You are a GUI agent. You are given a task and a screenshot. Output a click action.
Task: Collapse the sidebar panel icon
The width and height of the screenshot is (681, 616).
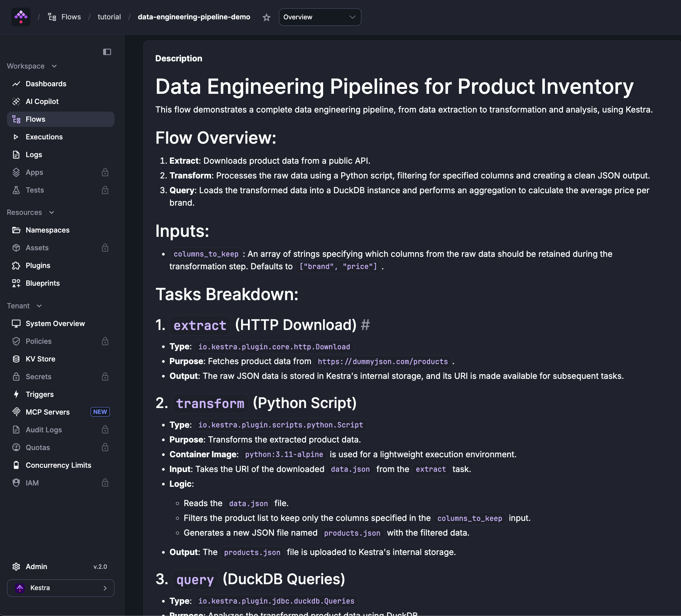[107, 52]
